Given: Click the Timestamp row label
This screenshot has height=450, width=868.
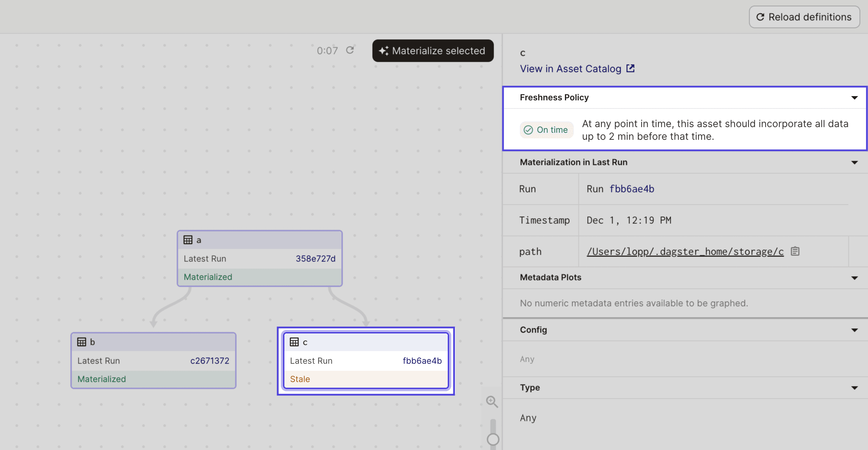Looking at the screenshot, I should [544, 220].
